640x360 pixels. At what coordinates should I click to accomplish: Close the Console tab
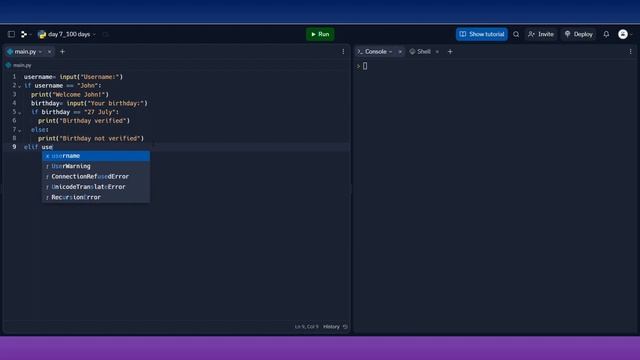[x=400, y=52]
